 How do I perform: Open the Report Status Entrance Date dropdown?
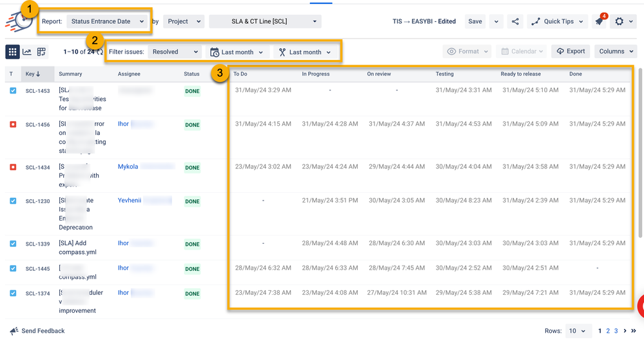pyautogui.click(x=107, y=21)
